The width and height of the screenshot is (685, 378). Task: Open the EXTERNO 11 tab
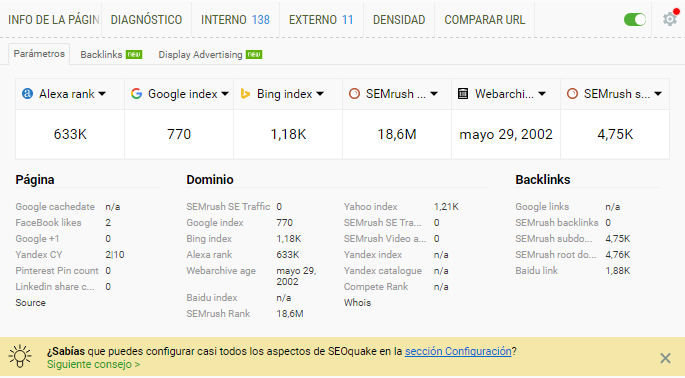[321, 20]
